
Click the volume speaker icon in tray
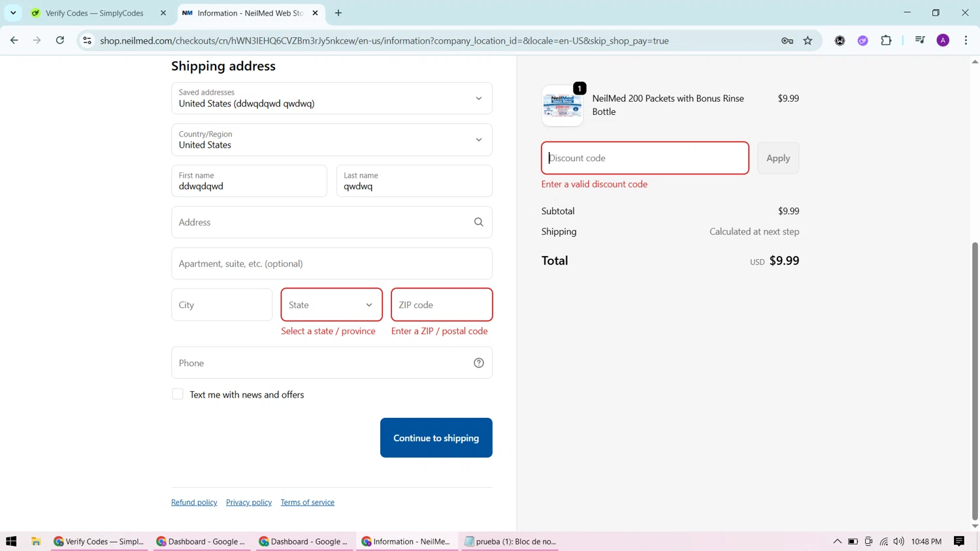click(899, 541)
